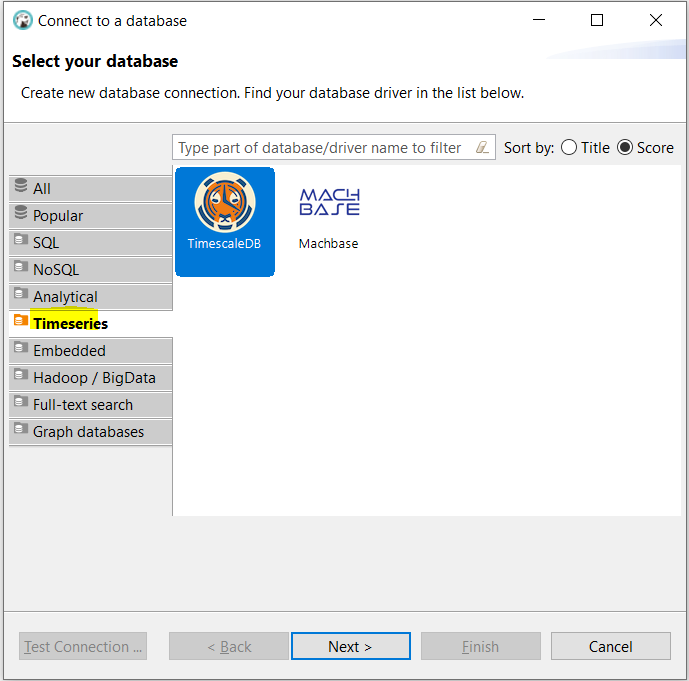This screenshot has width=689, height=681.
Task: Click the Machbase label text
Action: [x=328, y=243]
